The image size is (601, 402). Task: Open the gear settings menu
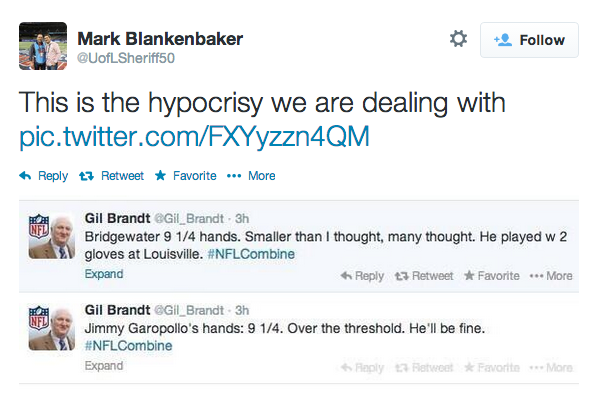(x=459, y=39)
